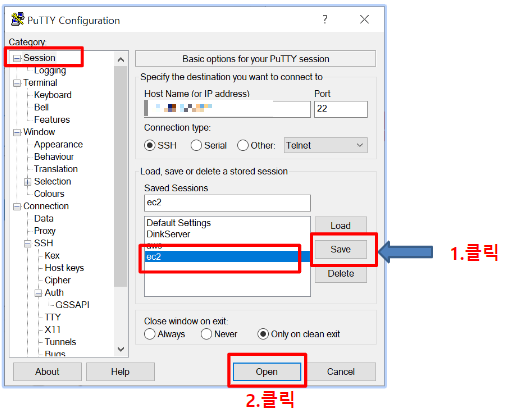The width and height of the screenshot is (515, 416).
Task: Click the Port input field showing 22
Action: (x=341, y=109)
